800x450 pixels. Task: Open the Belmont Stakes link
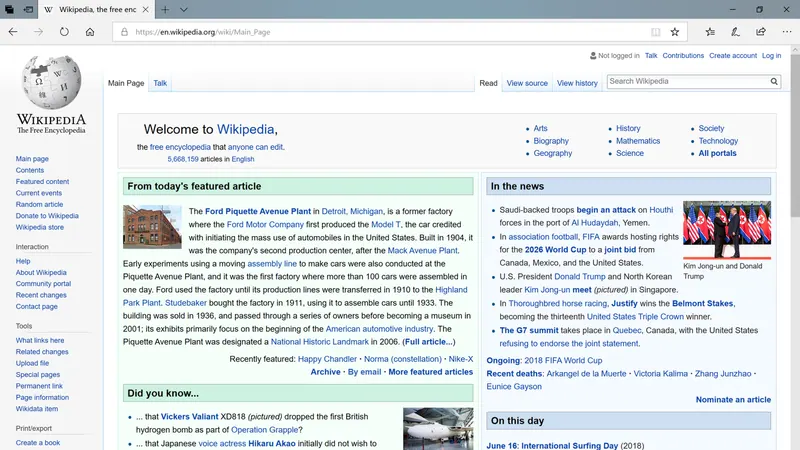pyautogui.click(x=703, y=303)
